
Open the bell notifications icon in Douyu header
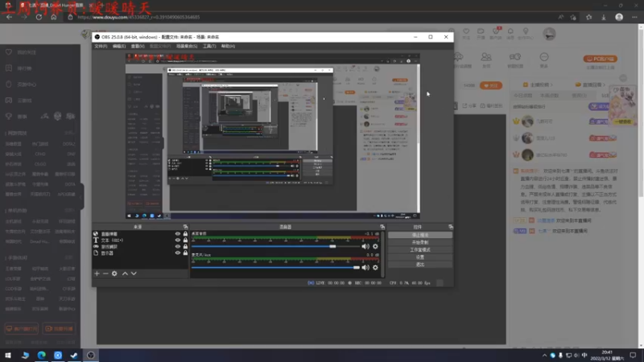[510, 31]
